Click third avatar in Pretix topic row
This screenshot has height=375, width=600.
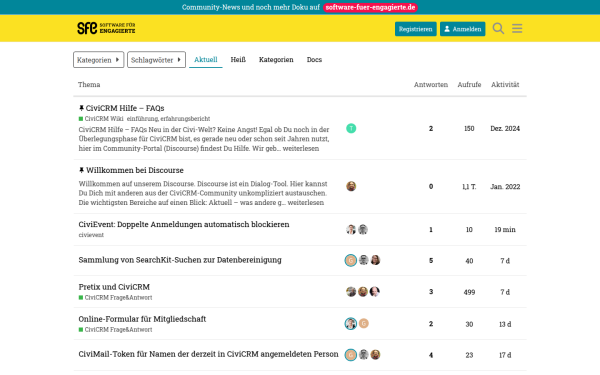point(375,292)
